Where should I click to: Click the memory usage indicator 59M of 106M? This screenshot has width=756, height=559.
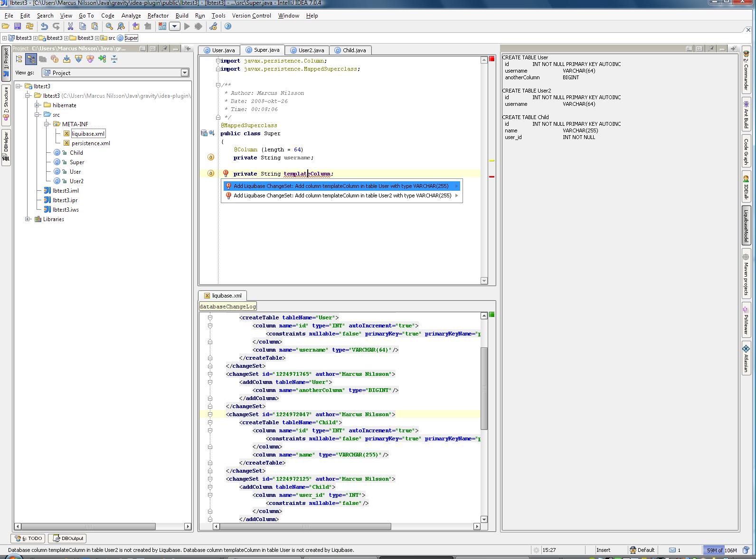(721, 550)
